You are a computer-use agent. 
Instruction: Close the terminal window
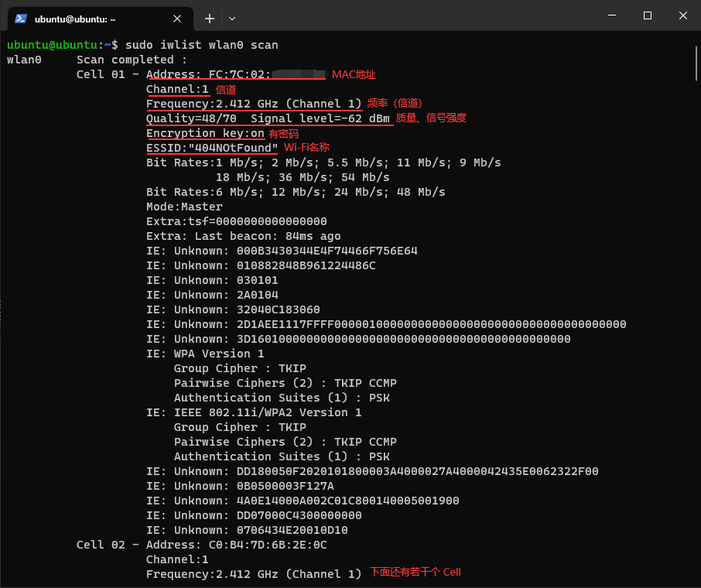683,15
